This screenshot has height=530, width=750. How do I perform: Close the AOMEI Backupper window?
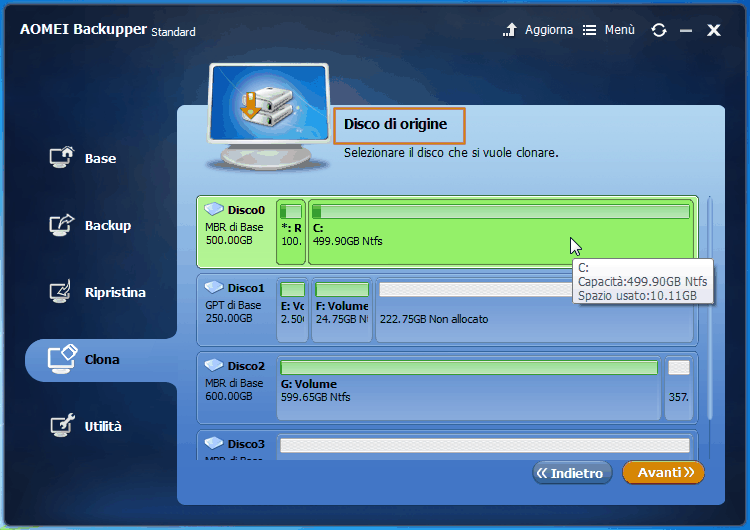coord(714,30)
